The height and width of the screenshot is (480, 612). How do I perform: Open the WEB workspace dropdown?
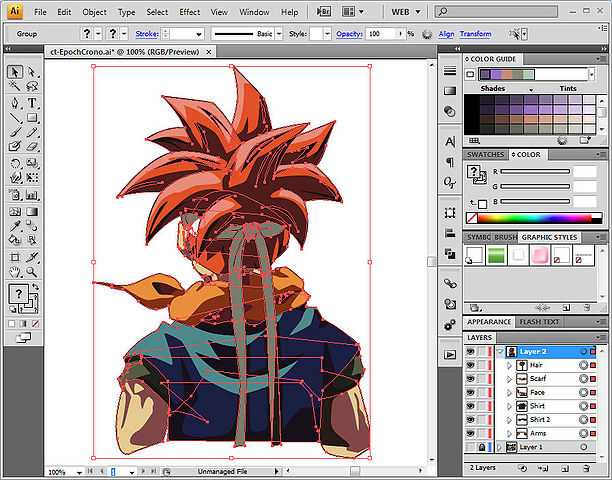pyautogui.click(x=406, y=12)
